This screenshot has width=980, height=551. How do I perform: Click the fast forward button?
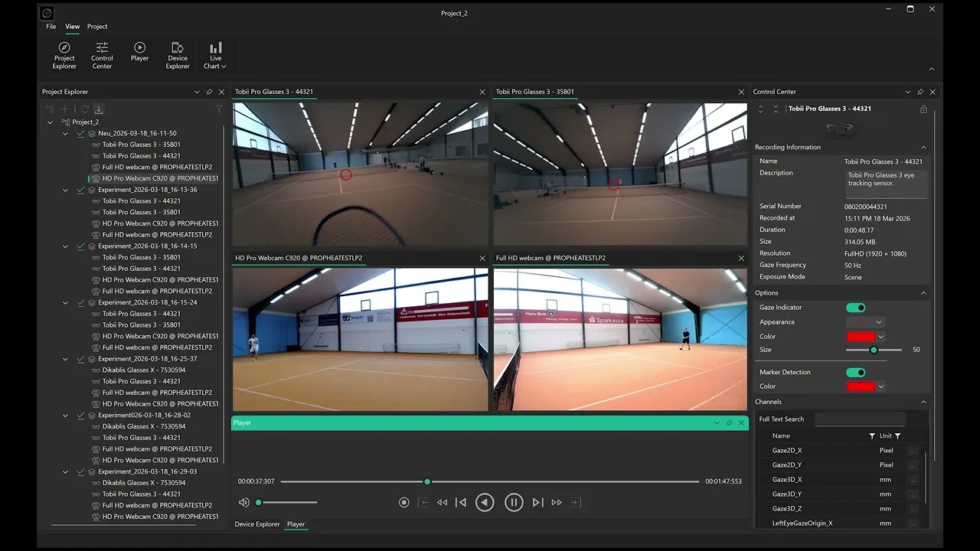[557, 502]
